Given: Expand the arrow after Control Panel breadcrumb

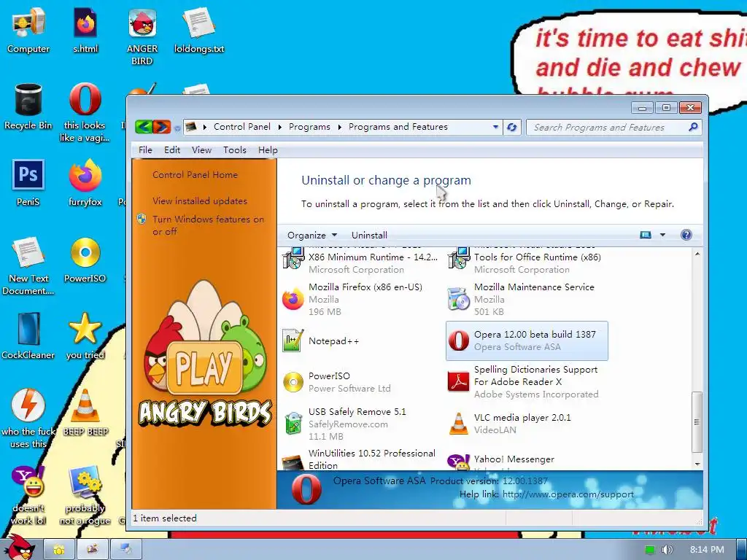Looking at the screenshot, I should 279,127.
